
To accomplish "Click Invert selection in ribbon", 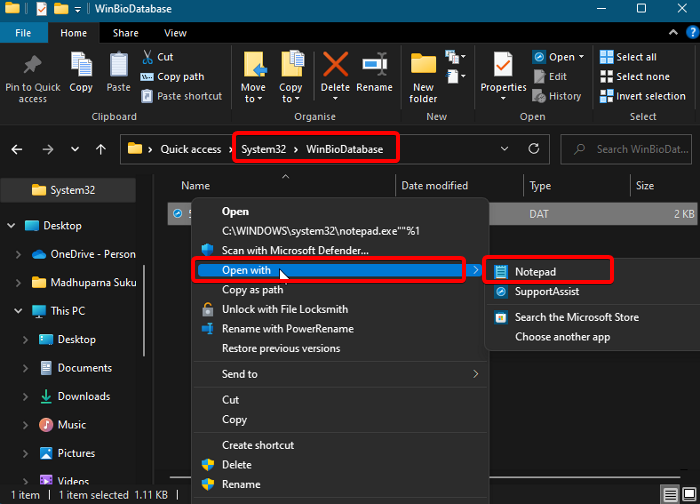I will (641, 96).
